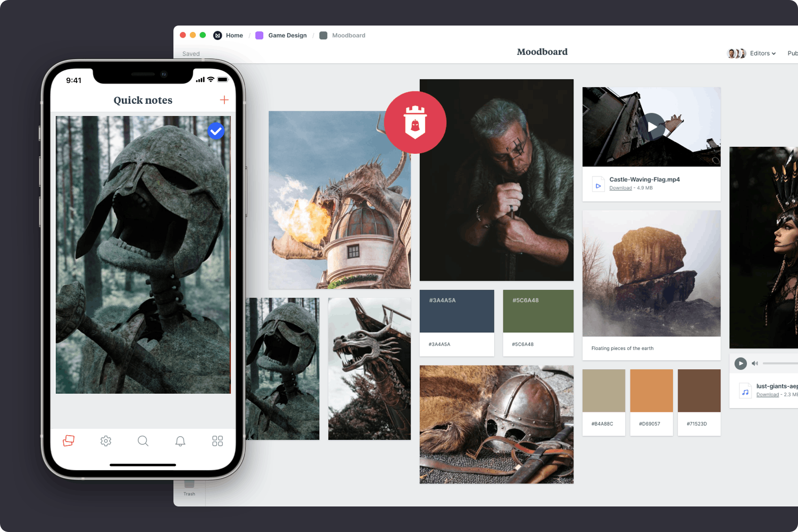This screenshot has height=532, width=798.
Task: Open the Game Design breadcrumb
Action: click(287, 36)
